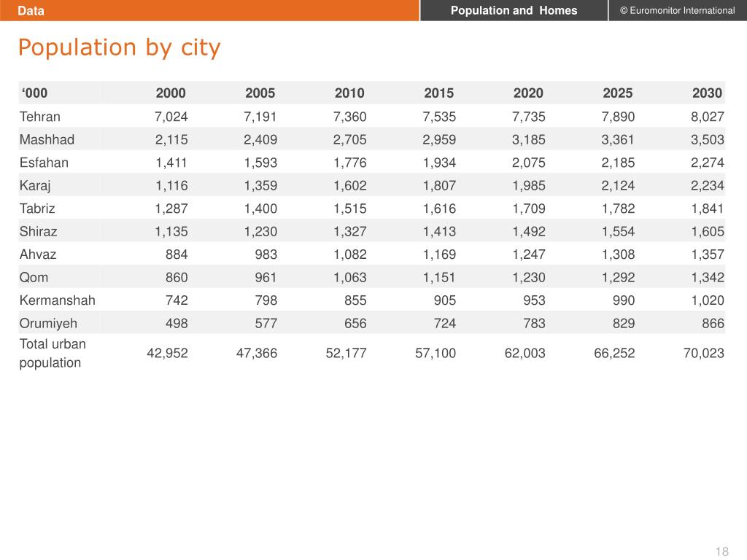The width and height of the screenshot is (747, 560).
Task: Click Kermanshah's 2030 value 1,020
Action: tap(708, 300)
